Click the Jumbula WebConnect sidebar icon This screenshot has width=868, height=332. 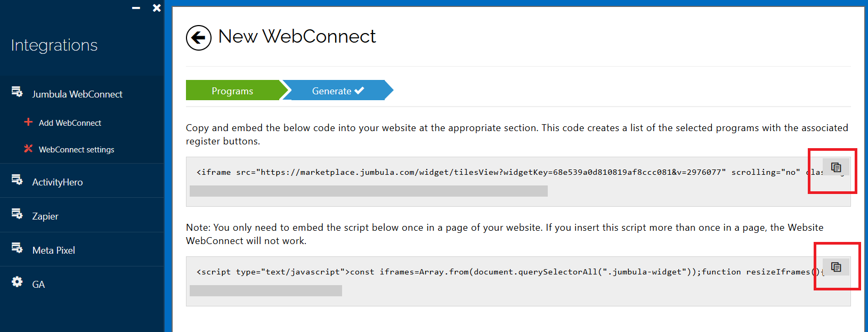[x=17, y=92]
